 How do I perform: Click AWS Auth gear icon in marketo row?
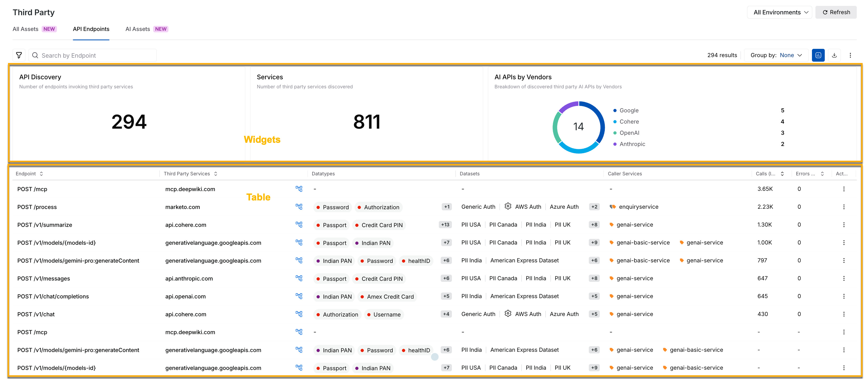pos(508,206)
